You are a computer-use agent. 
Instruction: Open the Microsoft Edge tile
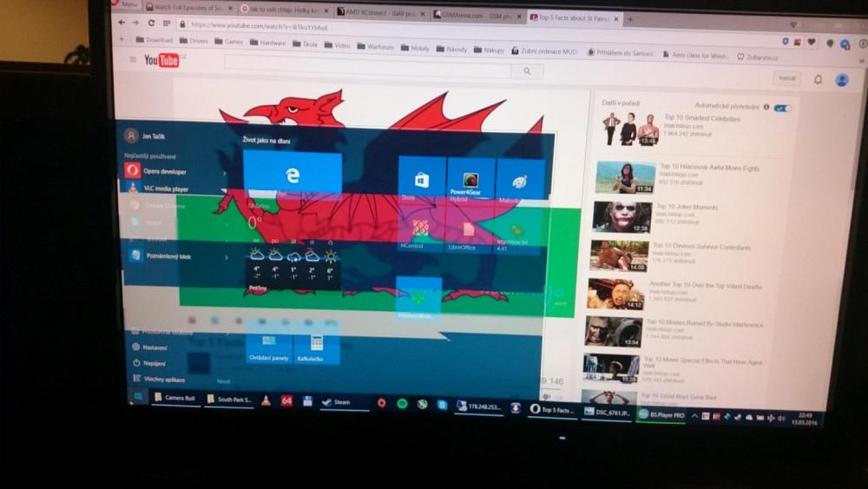(x=293, y=173)
